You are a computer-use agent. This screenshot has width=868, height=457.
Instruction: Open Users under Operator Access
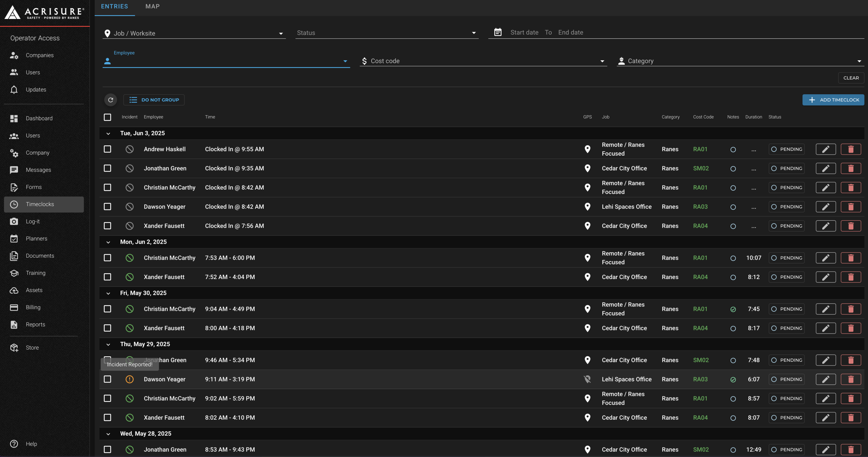tap(44, 72)
